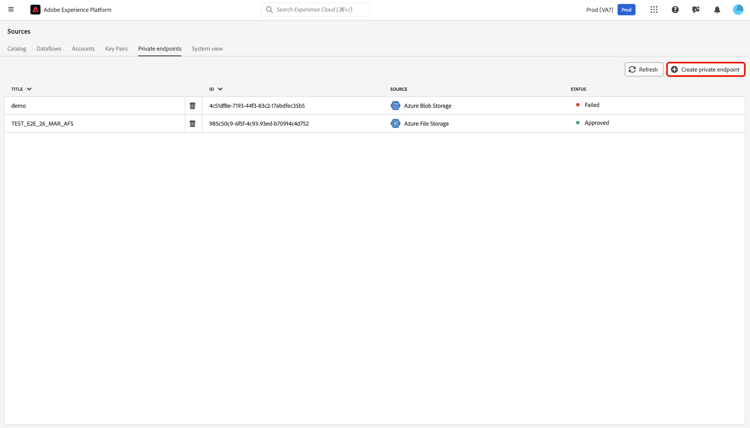Screen dimensions: 750x428
Task: Sort by the TITLE column arrow
Action: pyautogui.click(x=29, y=89)
